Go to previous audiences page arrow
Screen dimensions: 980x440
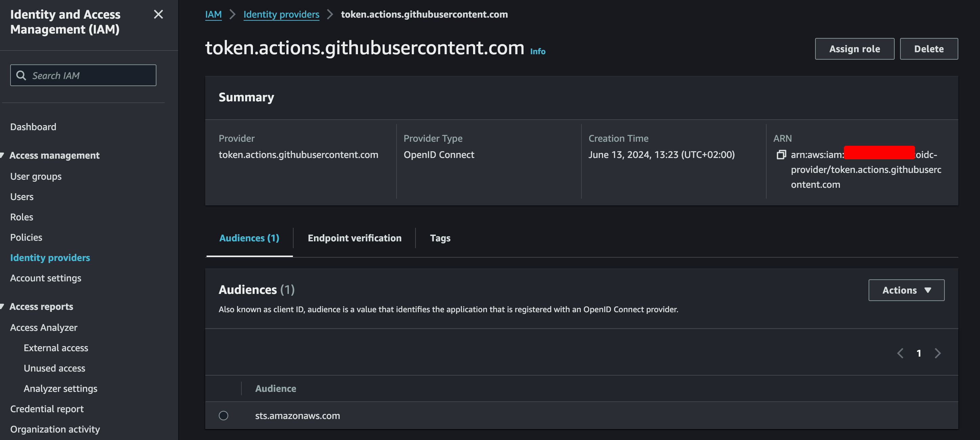(x=900, y=353)
